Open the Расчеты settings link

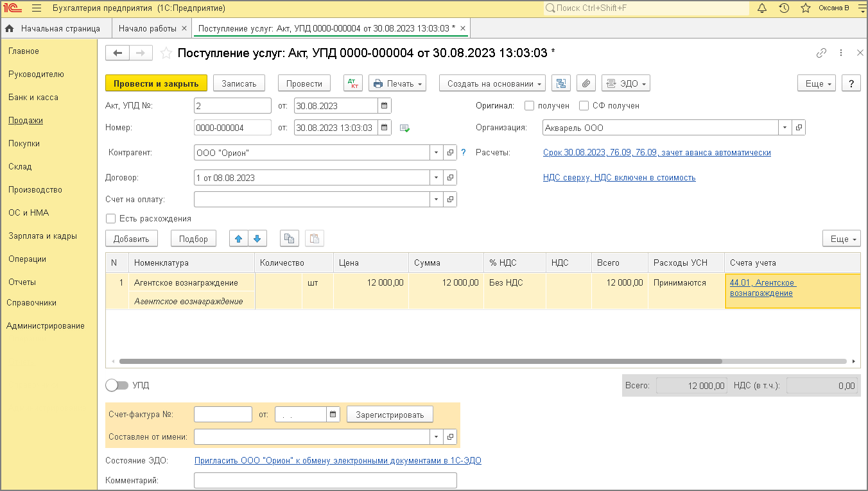coord(657,153)
